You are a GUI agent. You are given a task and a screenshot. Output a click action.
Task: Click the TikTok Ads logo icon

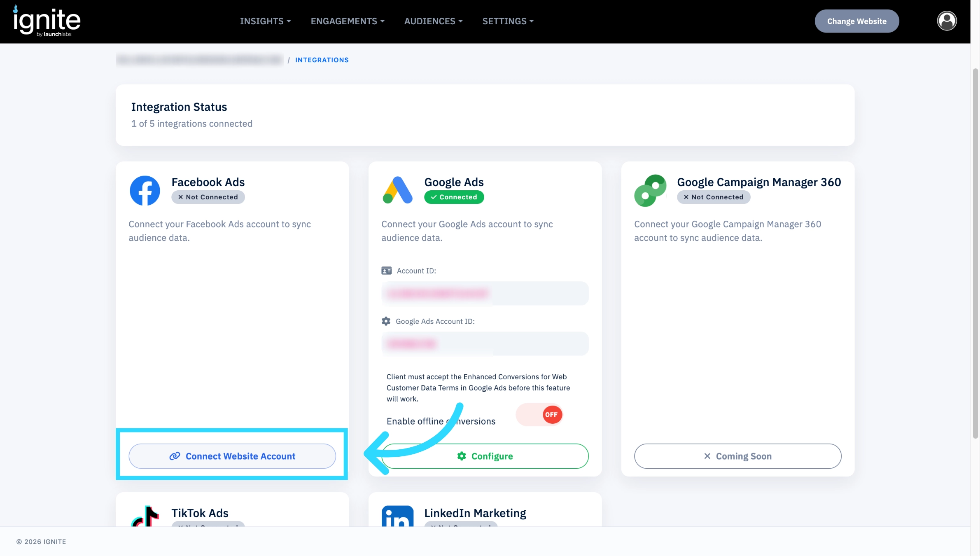click(145, 516)
